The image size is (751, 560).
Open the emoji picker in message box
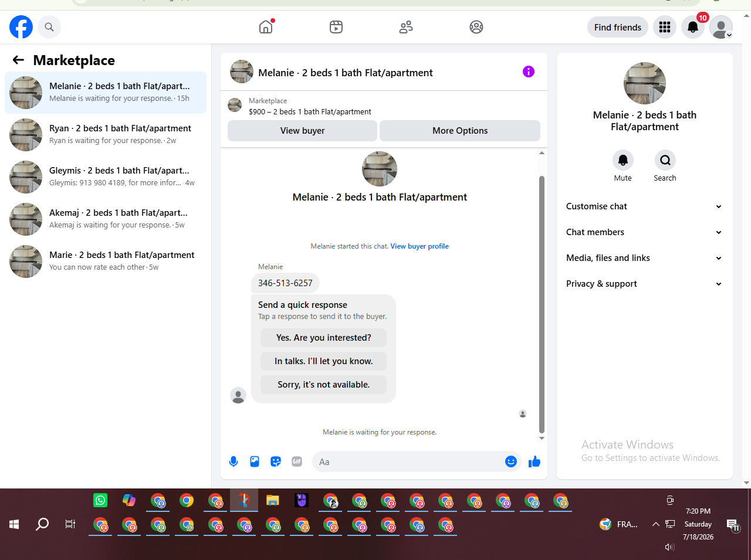coord(511,461)
